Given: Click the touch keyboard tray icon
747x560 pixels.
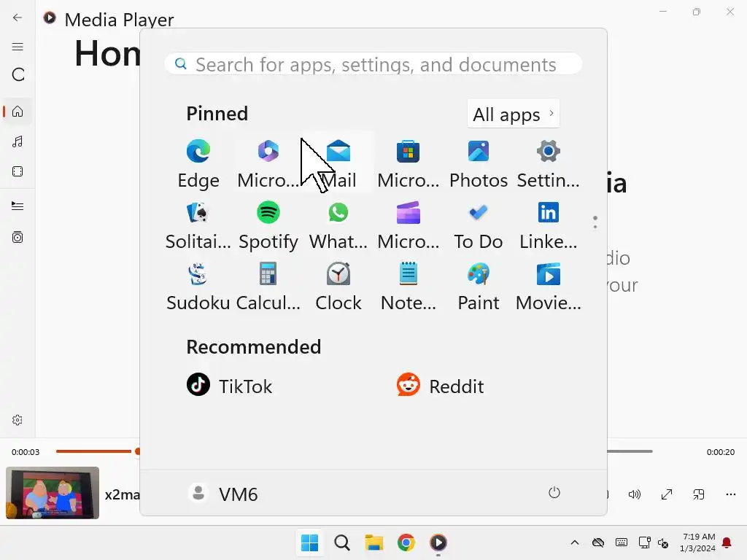Looking at the screenshot, I should tap(622, 542).
